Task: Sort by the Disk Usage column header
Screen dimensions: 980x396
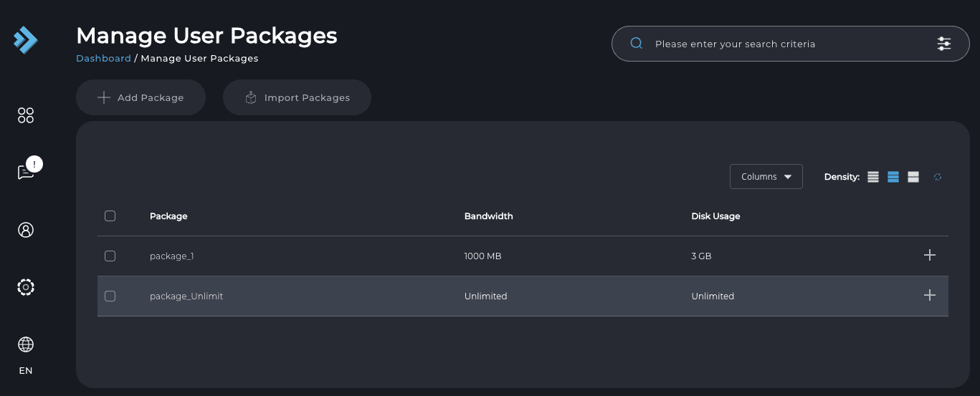Action: point(715,216)
